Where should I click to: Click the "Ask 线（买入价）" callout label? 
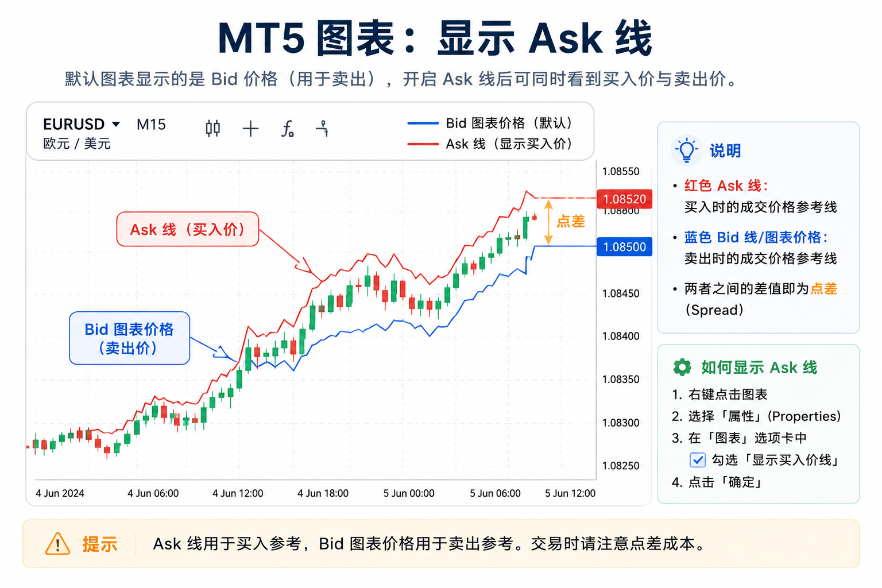tap(188, 229)
